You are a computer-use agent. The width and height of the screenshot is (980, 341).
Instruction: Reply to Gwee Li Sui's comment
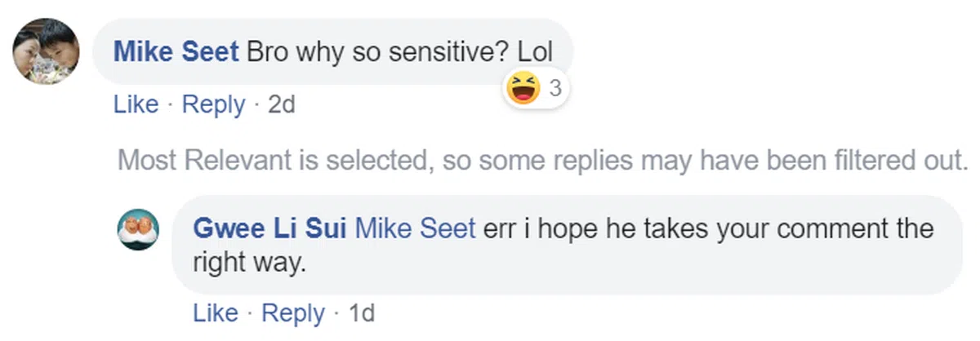(x=293, y=313)
